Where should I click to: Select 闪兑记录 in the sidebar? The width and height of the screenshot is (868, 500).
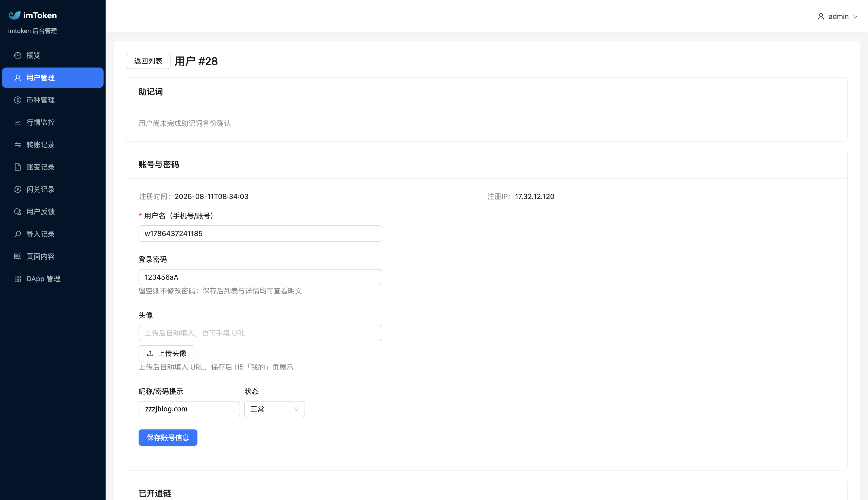coord(53,189)
